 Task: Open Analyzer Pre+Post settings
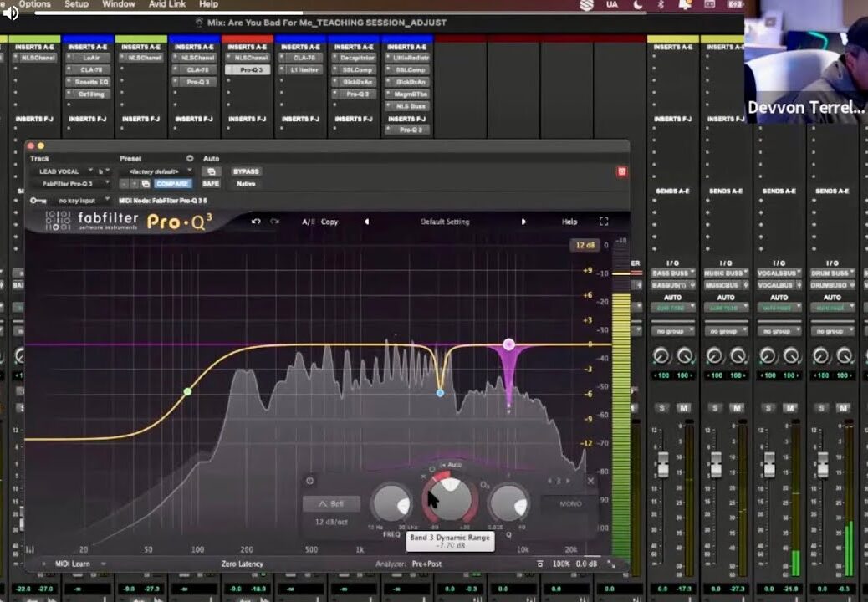(x=426, y=564)
